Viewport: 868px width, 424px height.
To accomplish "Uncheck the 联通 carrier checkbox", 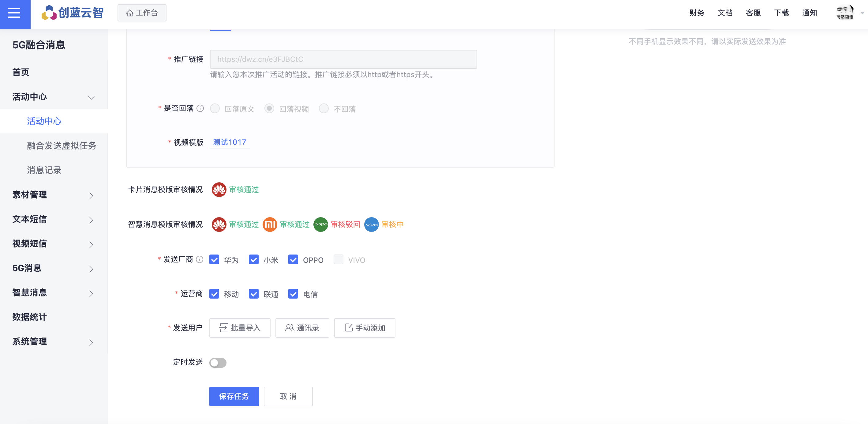I will coord(254,294).
